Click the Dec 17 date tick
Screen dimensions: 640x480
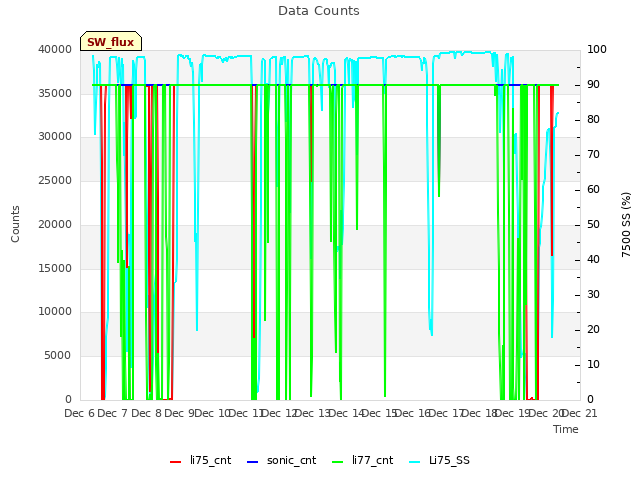coord(446,413)
